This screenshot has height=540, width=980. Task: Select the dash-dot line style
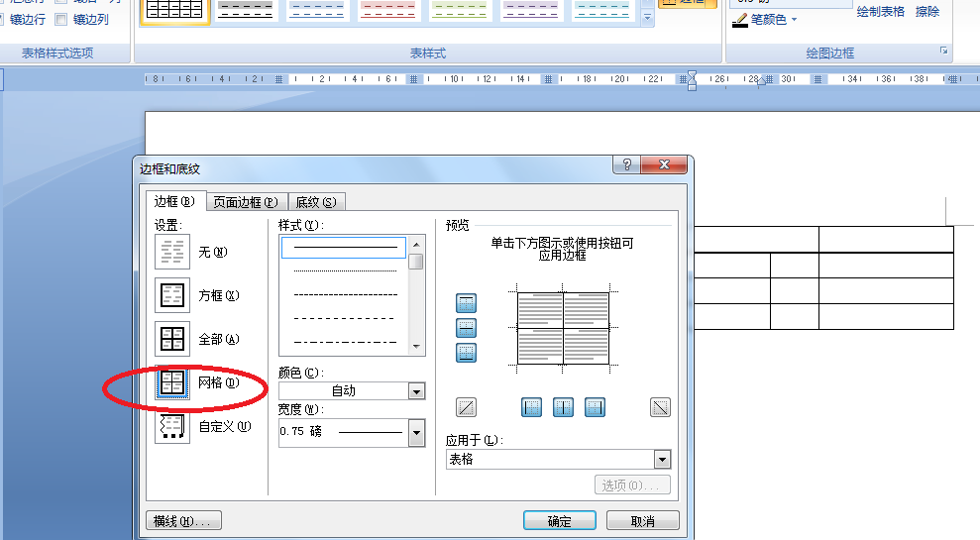pyautogui.click(x=345, y=342)
